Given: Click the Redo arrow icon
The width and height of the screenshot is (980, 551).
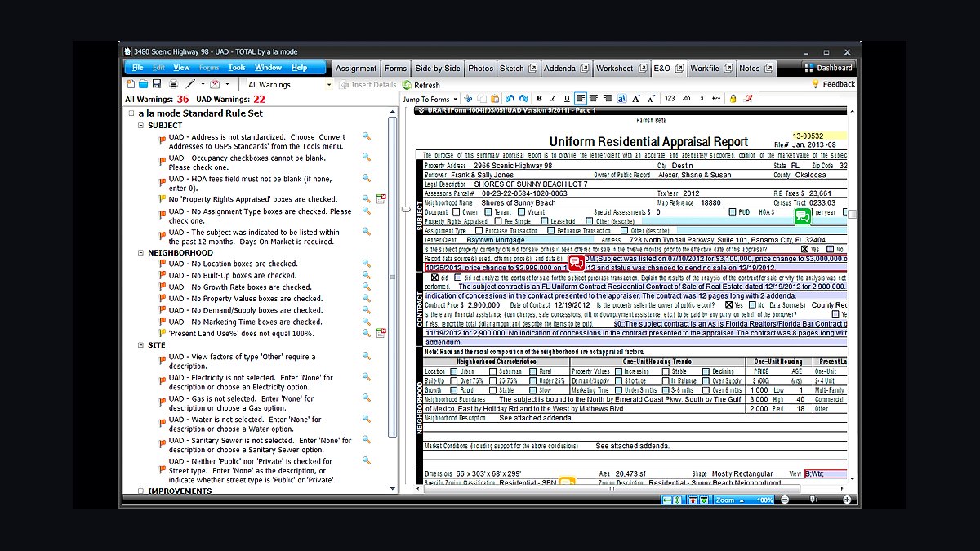Looking at the screenshot, I should (x=523, y=99).
